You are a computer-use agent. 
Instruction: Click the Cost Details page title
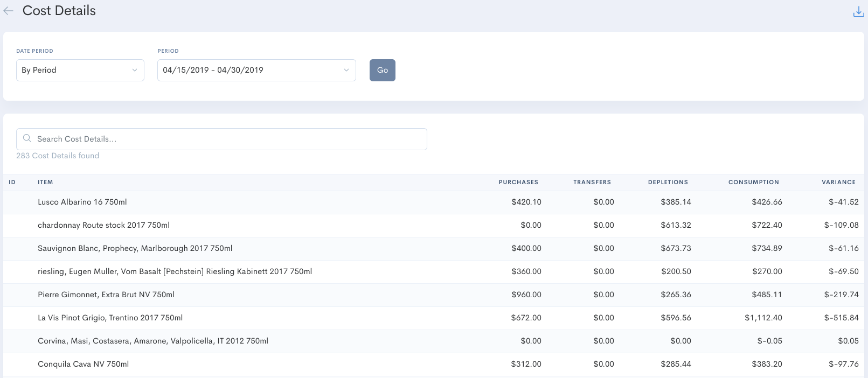pyautogui.click(x=59, y=11)
